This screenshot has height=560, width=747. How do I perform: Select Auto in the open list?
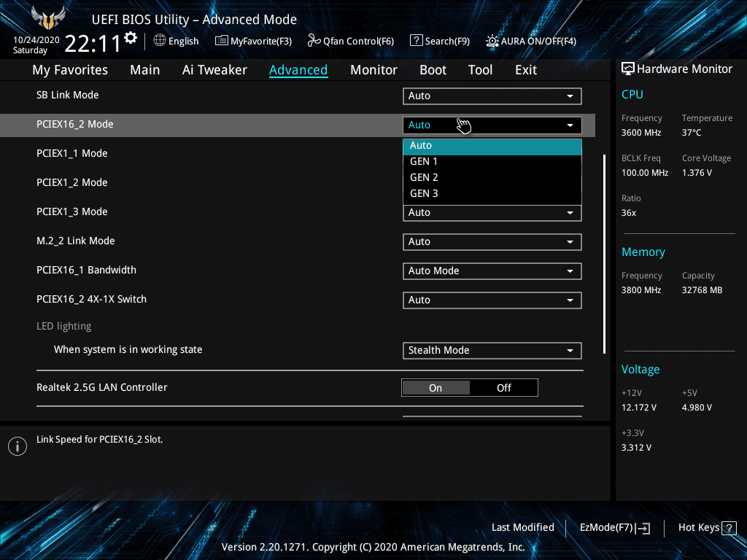pyautogui.click(x=492, y=146)
